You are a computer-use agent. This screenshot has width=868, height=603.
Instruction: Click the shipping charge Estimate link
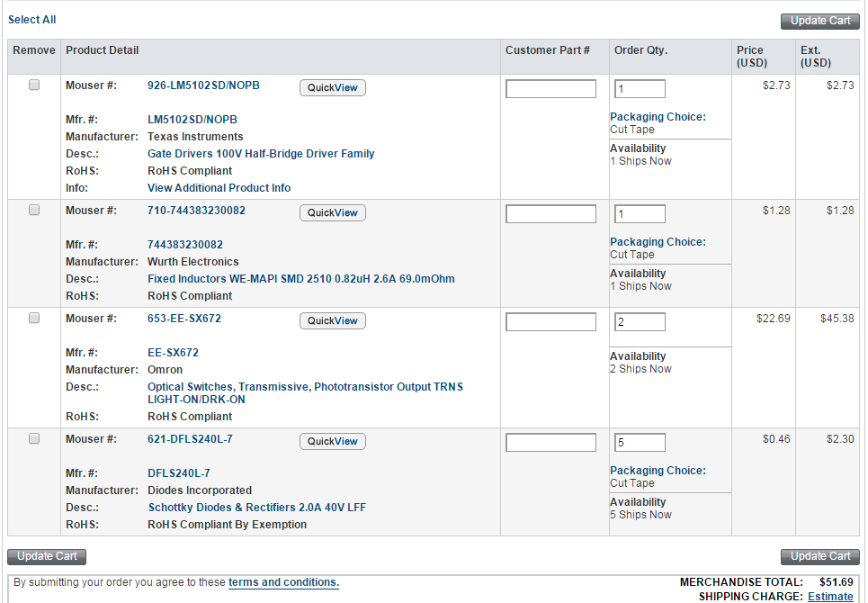coord(830,597)
